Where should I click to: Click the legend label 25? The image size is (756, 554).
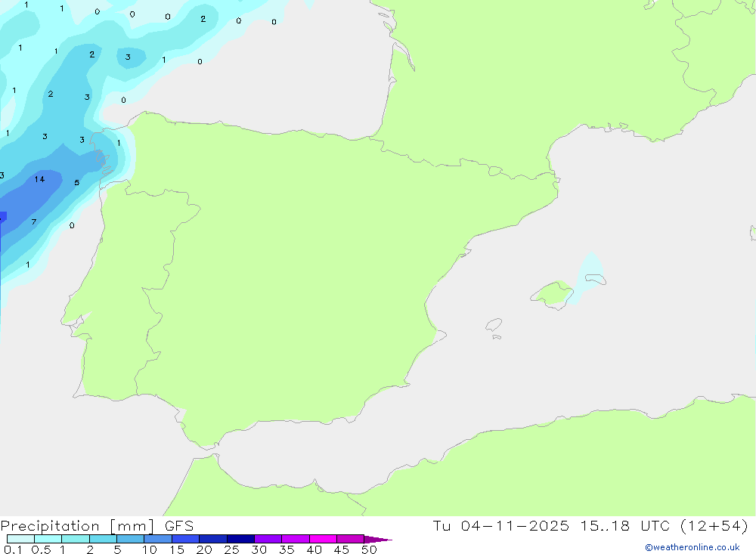coord(232,549)
